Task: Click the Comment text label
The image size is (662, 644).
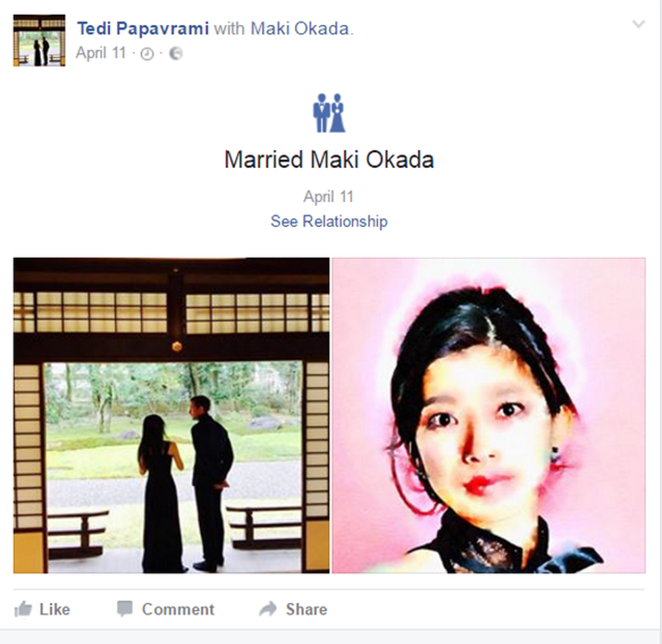Action: (x=178, y=610)
